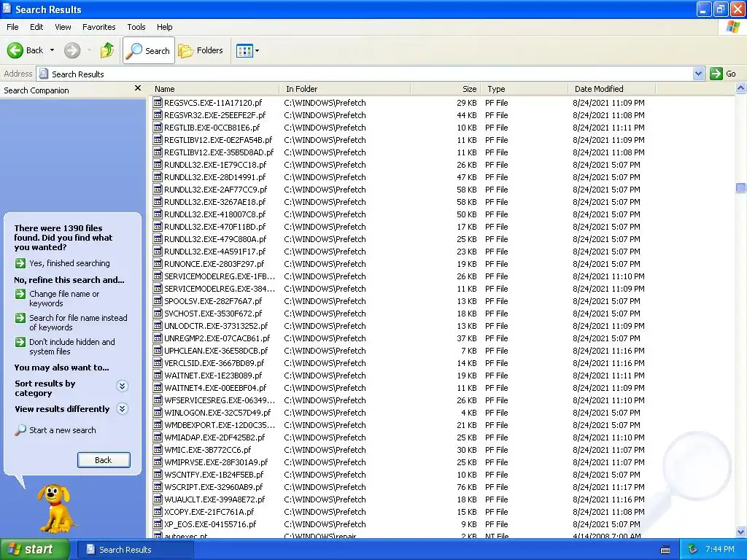Show the Folders pane
The height and width of the screenshot is (560, 747).
click(x=201, y=50)
